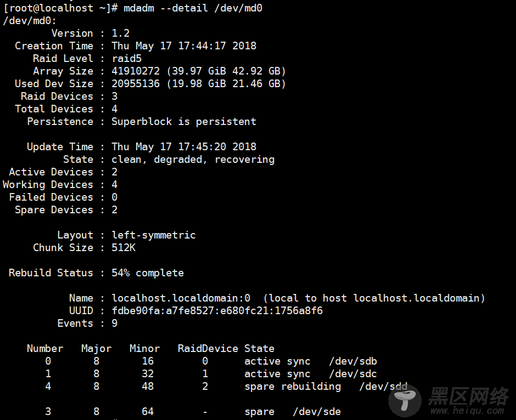Select the '/dev/md0:' header line
The image size is (516, 420).
point(30,21)
